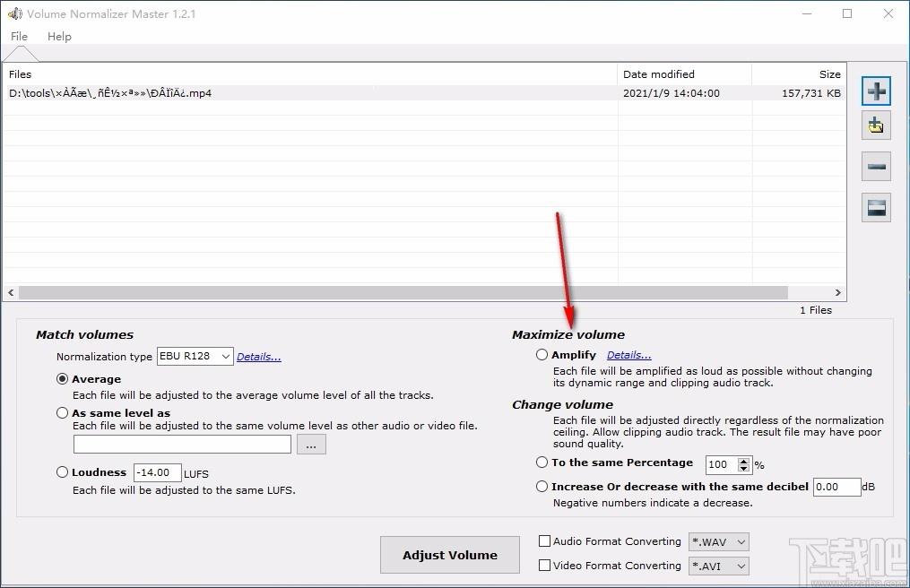Open Details link next to Amplify
The image size is (910, 588).
[x=629, y=355]
